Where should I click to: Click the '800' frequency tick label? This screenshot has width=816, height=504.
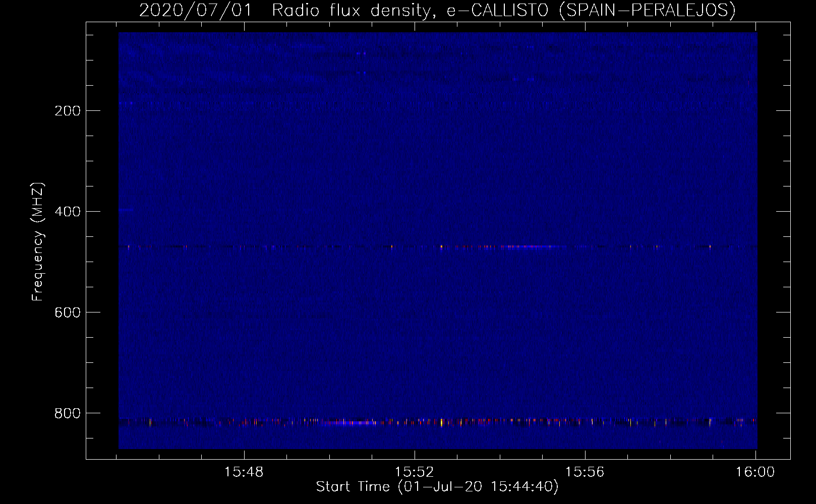click(67, 413)
